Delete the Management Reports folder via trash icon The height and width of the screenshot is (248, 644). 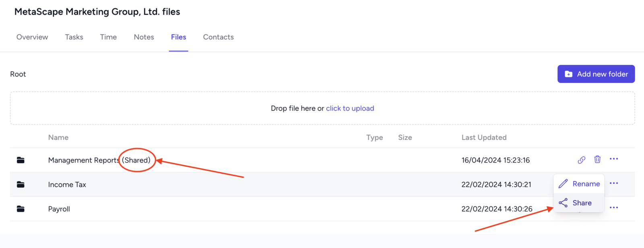597,160
